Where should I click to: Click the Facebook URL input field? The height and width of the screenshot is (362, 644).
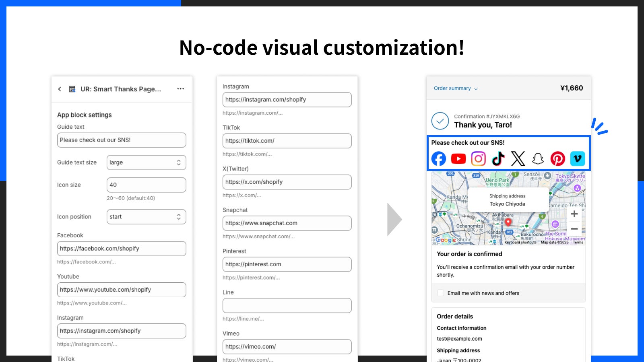tap(122, 249)
